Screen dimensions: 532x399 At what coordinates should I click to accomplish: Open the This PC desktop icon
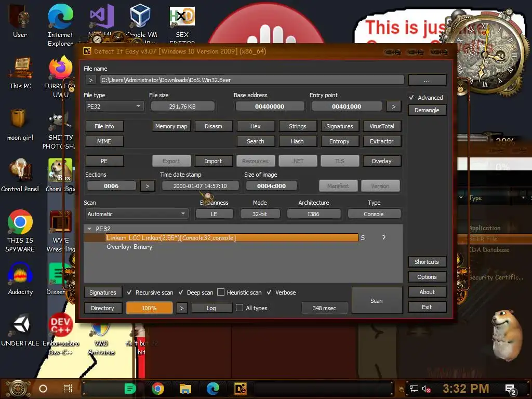tap(20, 73)
